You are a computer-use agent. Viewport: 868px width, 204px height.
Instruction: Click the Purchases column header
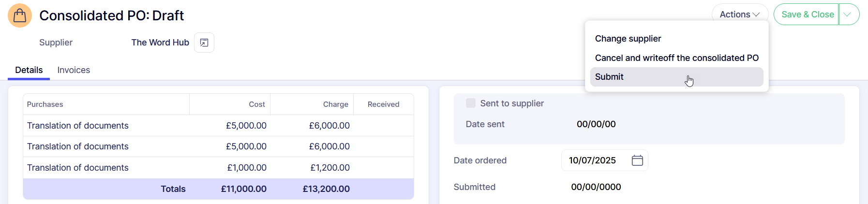coord(45,104)
